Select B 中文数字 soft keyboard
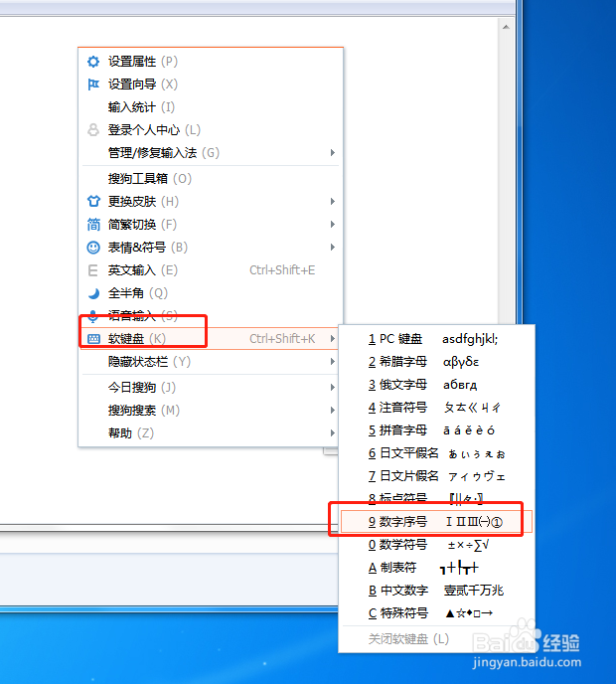 436,591
